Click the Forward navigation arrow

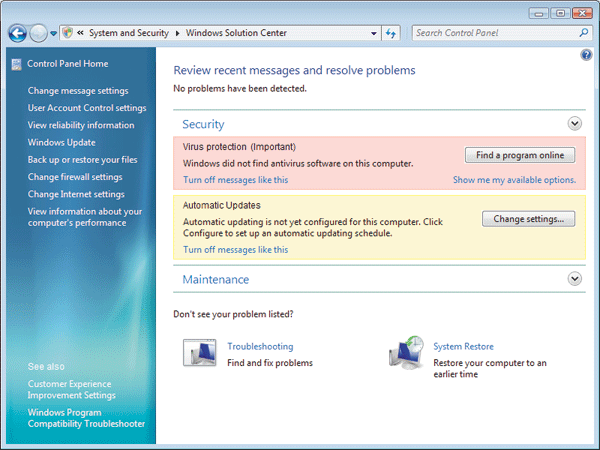[38, 33]
